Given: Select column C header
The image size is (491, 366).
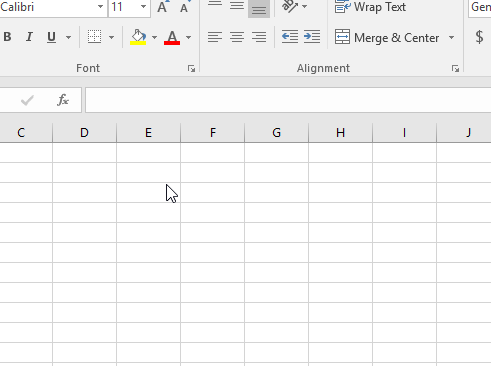Looking at the screenshot, I should pyautogui.click(x=26, y=133).
